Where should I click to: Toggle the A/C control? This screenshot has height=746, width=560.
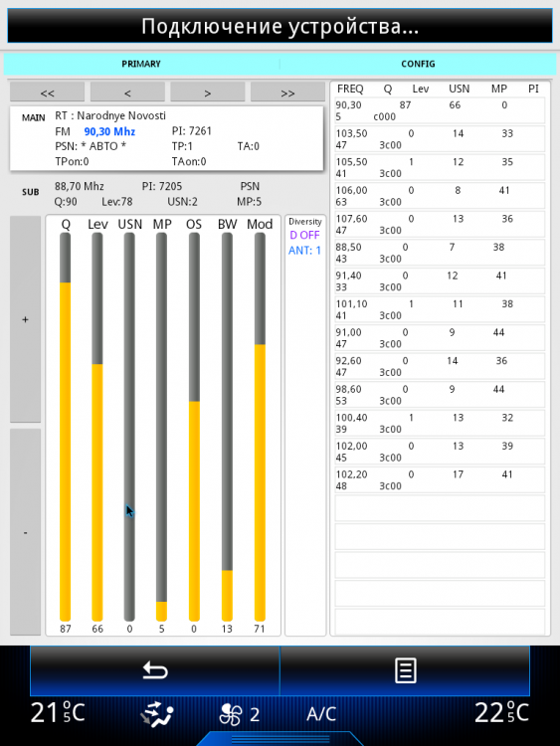[321, 713]
